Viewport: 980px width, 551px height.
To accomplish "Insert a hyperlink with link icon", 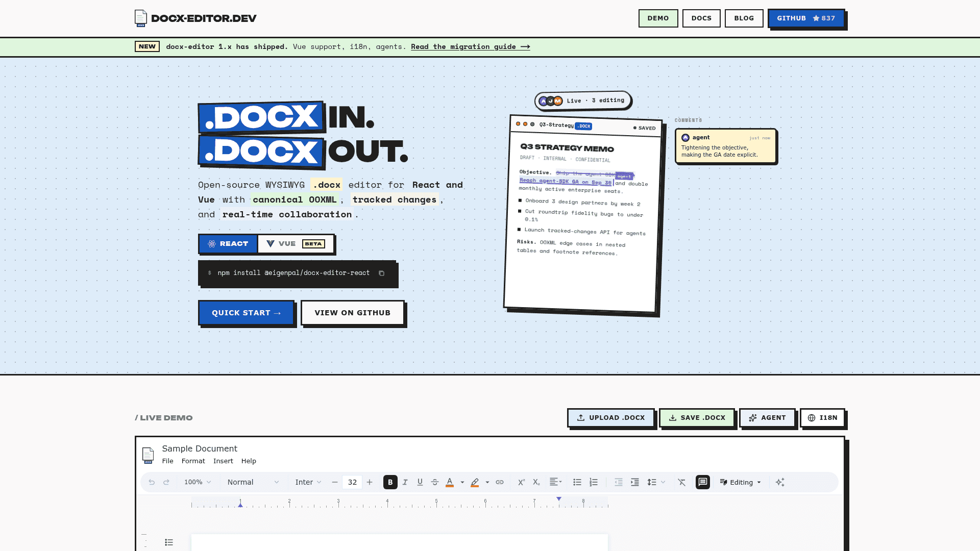I will point(500,482).
